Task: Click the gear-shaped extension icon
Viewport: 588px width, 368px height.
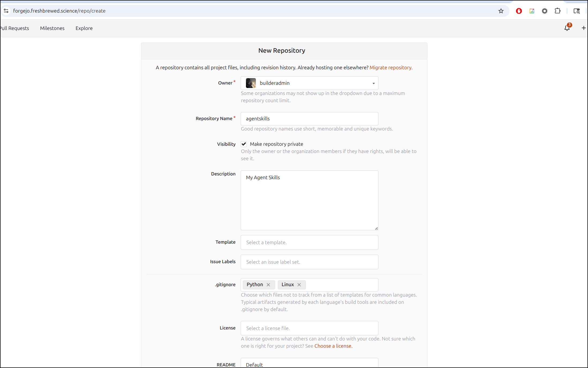Action: (x=544, y=11)
